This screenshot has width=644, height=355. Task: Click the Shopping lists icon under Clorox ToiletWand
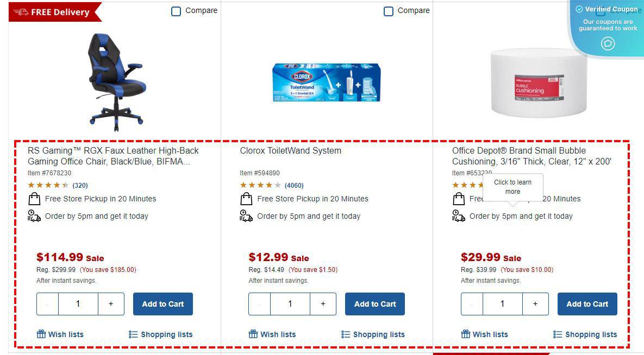pyautogui.click(x=346, y=334)
